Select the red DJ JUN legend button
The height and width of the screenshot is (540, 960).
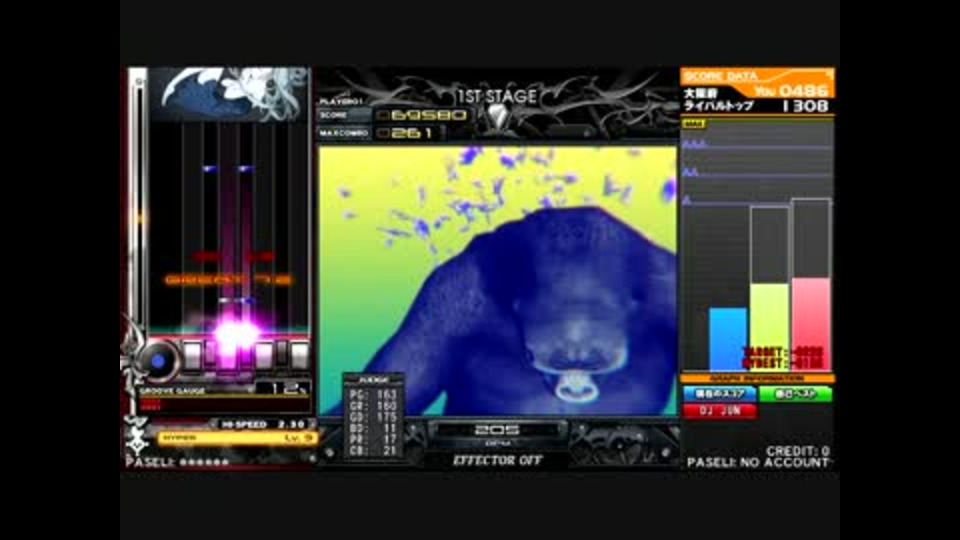click(719, 411)
